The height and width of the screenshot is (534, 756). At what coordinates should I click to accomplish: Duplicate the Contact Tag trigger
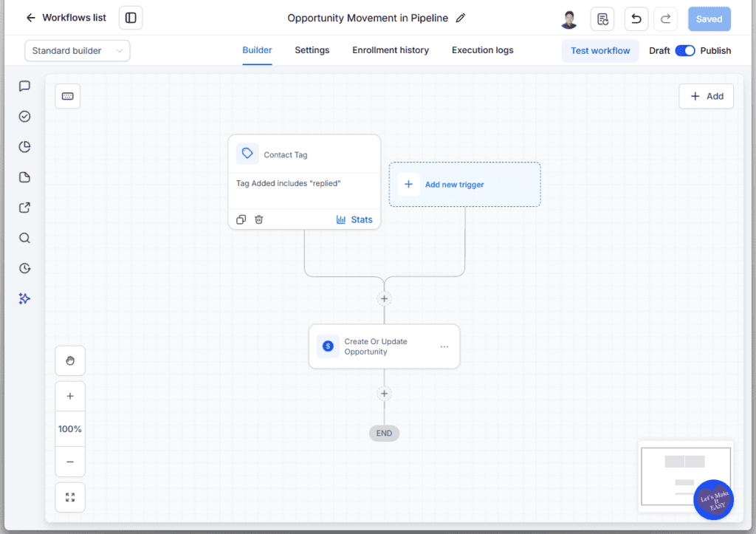[x=241, y=219]
